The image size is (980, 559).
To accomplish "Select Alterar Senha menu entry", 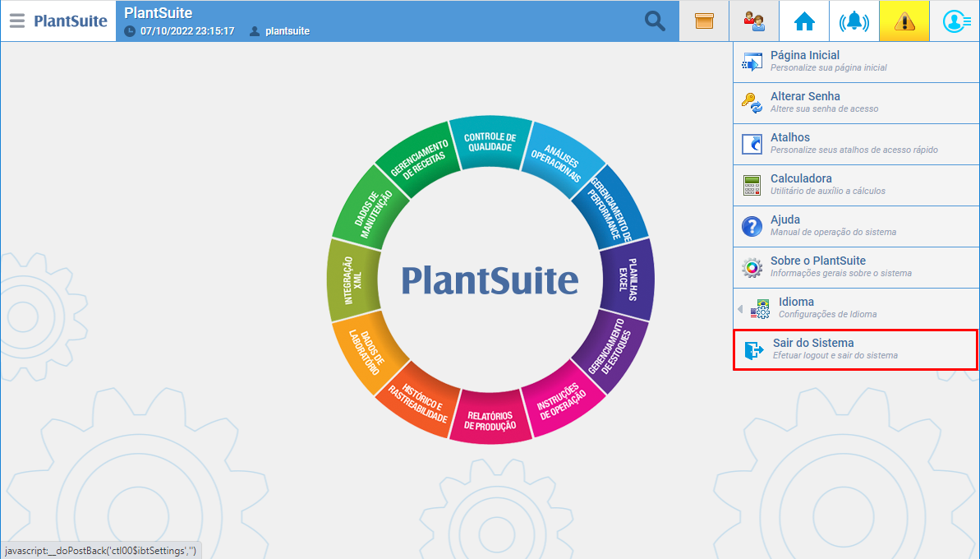I will 856,104.
